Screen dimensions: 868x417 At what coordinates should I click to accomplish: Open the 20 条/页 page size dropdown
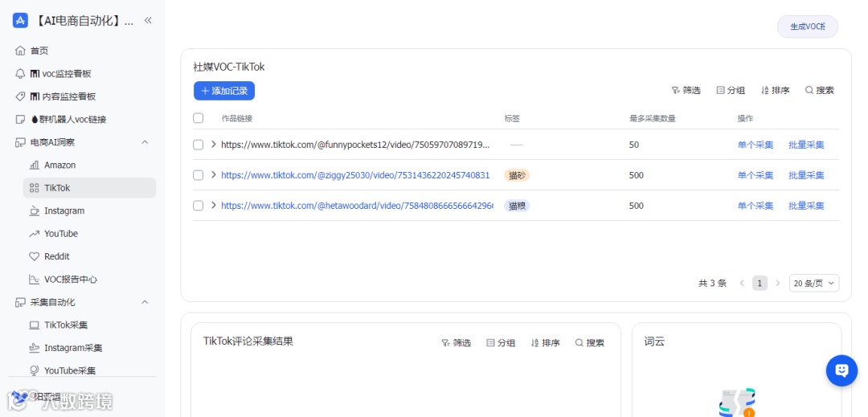tap(814, 283)
